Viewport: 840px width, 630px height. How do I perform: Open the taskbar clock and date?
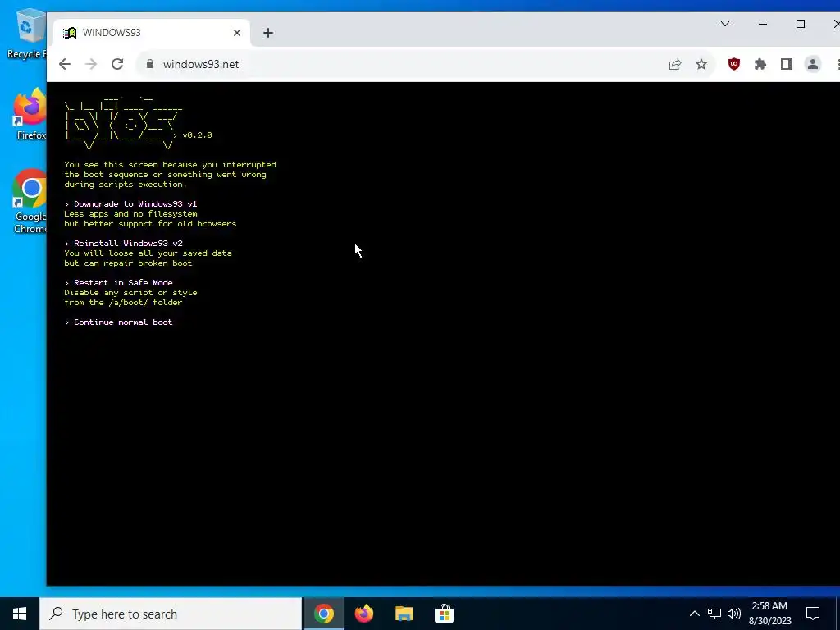pos(769,614)
